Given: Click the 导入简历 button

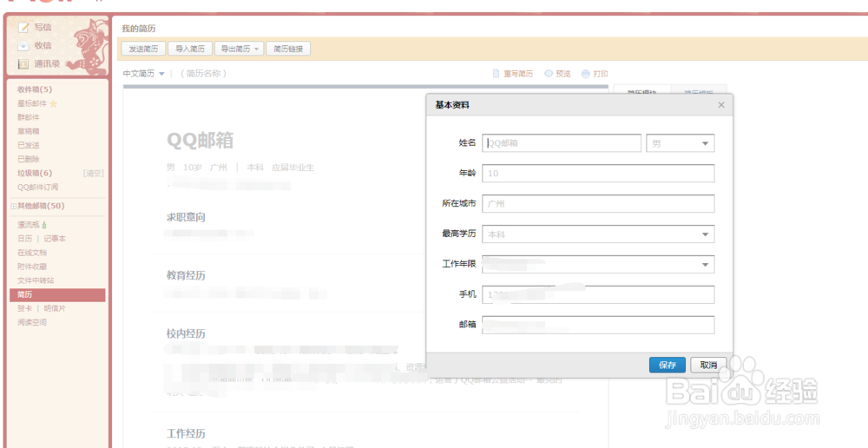Looking at the screenshot, I should pyautogui.click(x=190, y=49).
